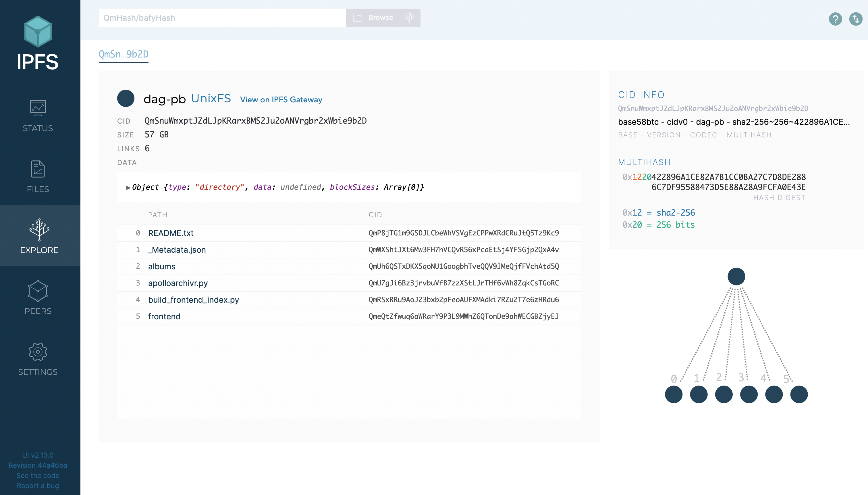The height and width of the screenshot is (495, 868).
Task: Click the tree inspect icon beside Browse
Action: 409,18
